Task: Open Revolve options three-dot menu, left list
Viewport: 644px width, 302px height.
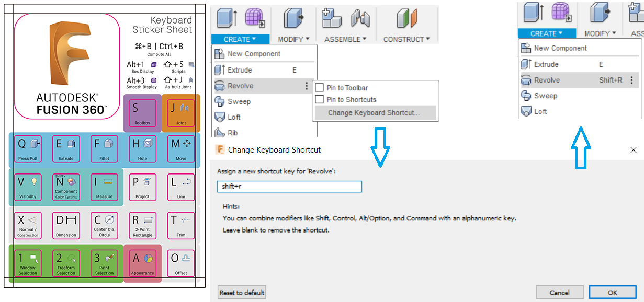Action: pos(307,86)
